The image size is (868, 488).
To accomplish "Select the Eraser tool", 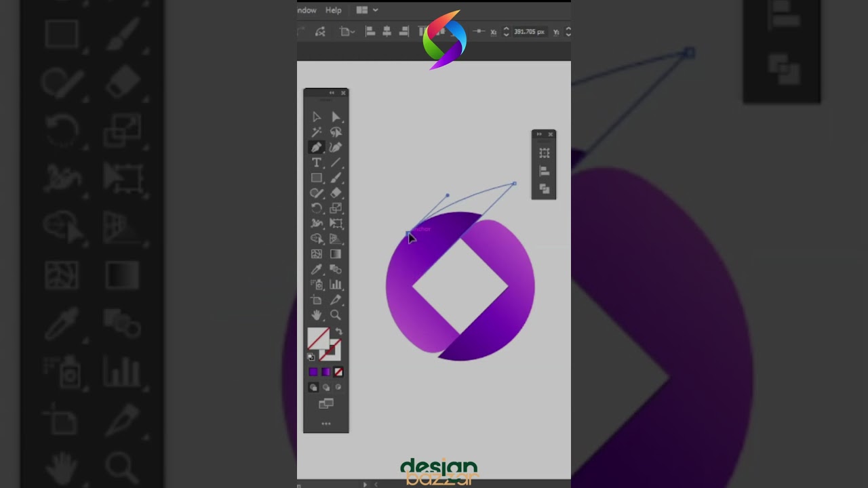I will click(336, 193).
